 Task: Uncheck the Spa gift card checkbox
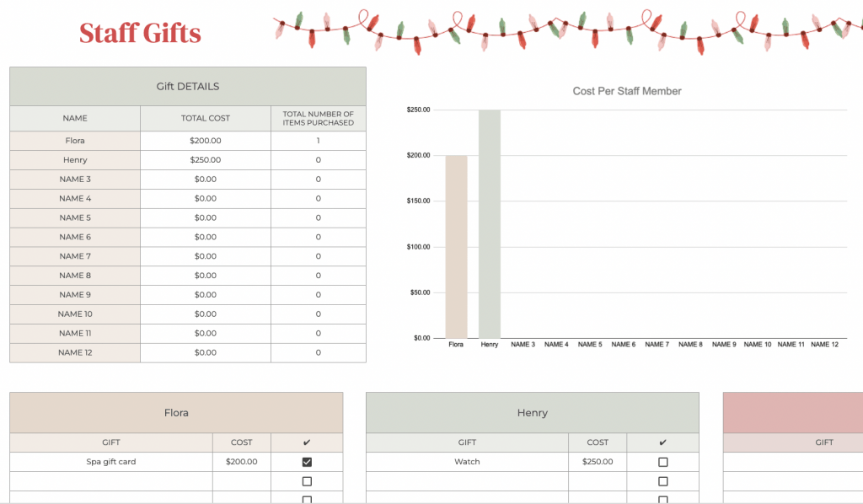click(x=308, y=461)
